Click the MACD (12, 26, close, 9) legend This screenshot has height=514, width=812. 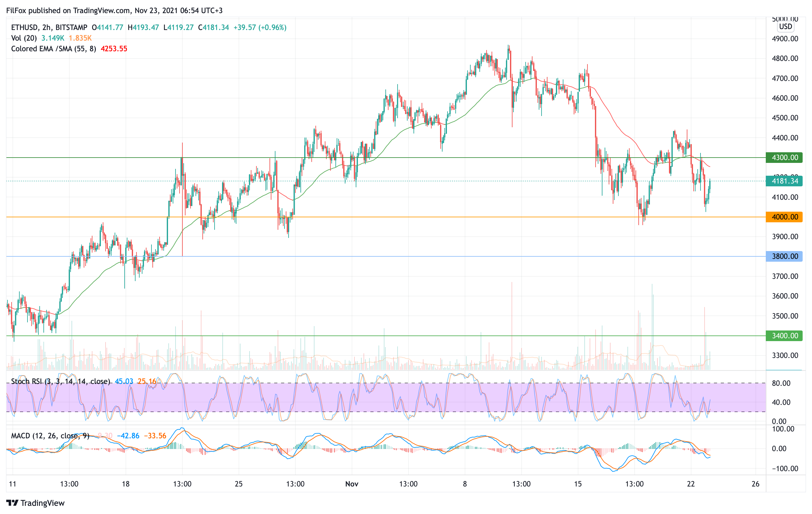pos(50,436)
